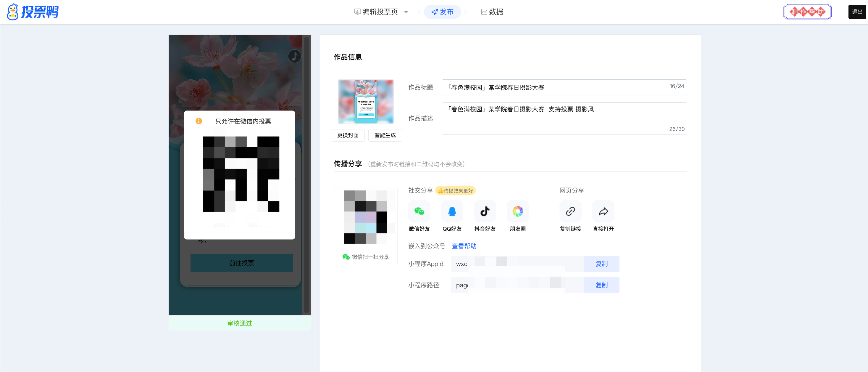Viewport: 868px width, 372px height.
Task: Switch to the 发布 tab
Action: pos(442,12)
